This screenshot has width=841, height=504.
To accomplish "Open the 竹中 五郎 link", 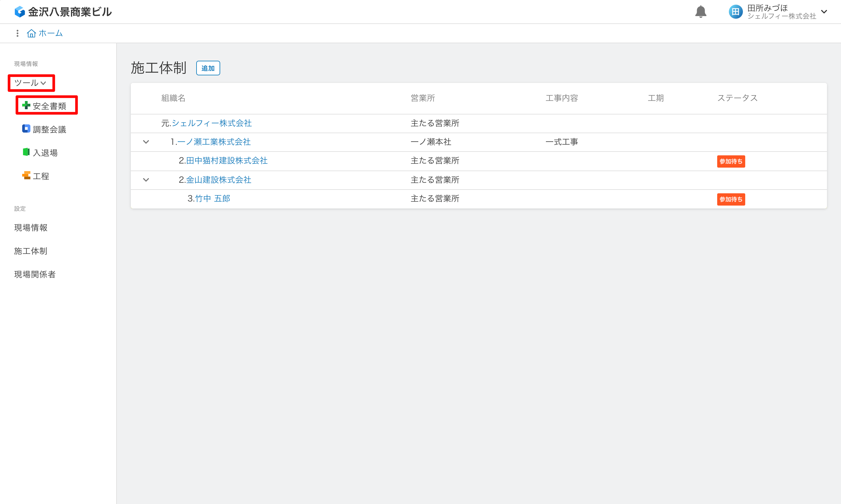I will click(x=213, y=199).
